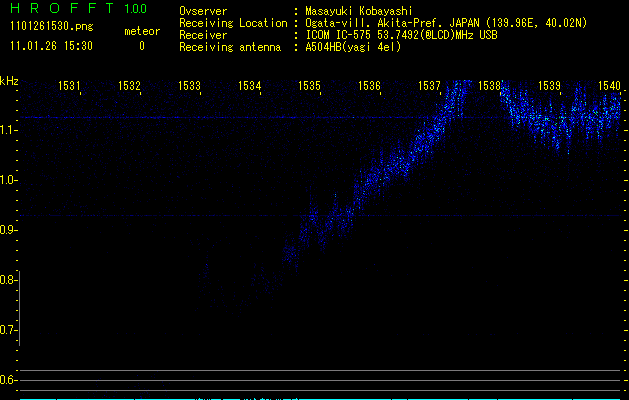Click the version number 1.0.0
Image resolution: width=629 pixels, height=400 pixels.
pos(136,9)
